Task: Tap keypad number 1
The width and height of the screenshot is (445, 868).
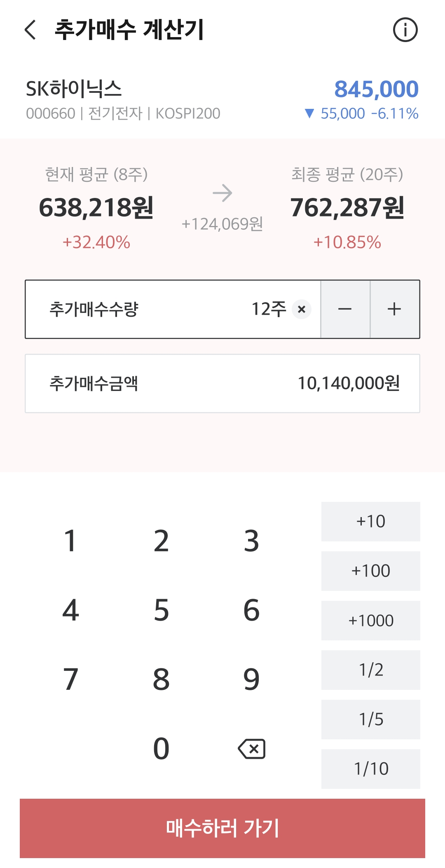Action: click(x=70, y=541)
